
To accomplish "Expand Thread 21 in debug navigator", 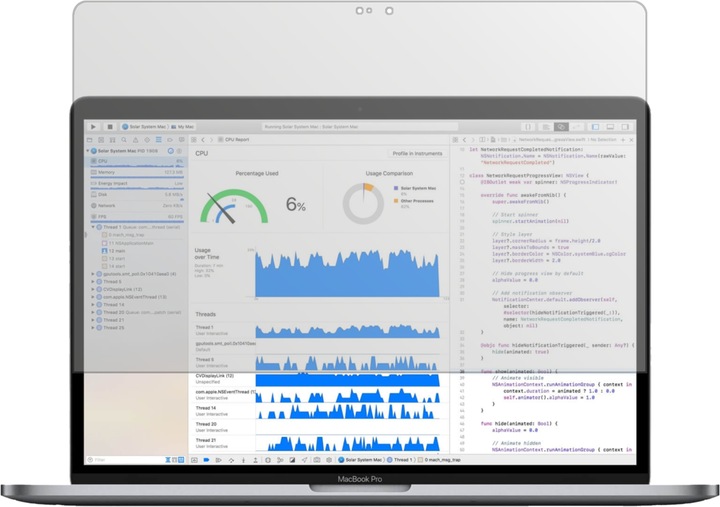I will click(x=93, y=320).
